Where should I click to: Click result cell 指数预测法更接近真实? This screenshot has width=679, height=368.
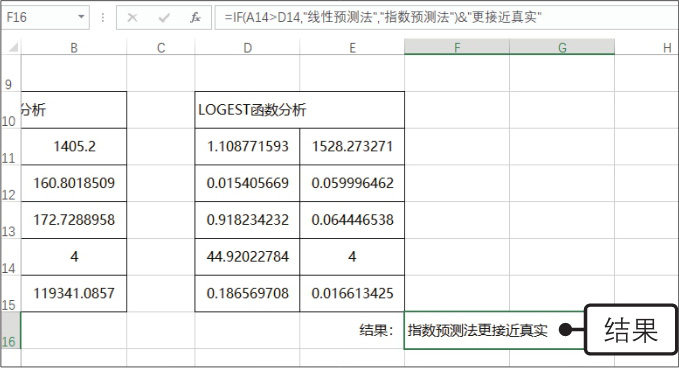494,331
